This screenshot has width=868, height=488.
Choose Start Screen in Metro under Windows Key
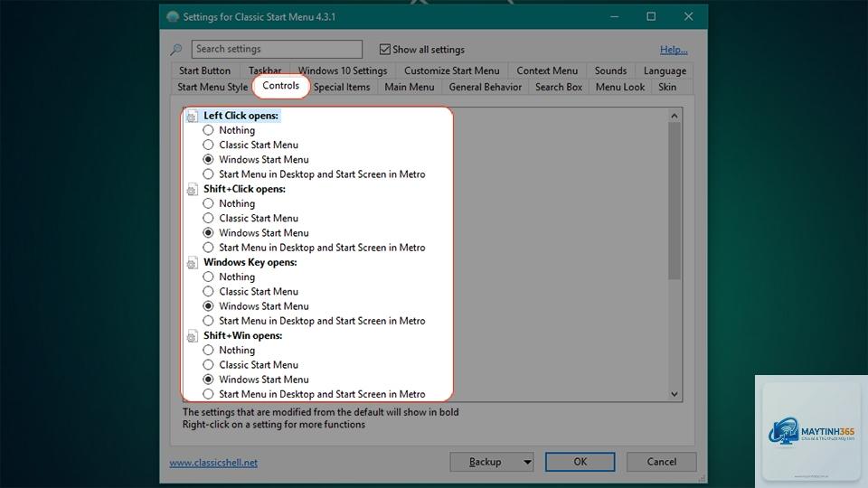[208, 321]
